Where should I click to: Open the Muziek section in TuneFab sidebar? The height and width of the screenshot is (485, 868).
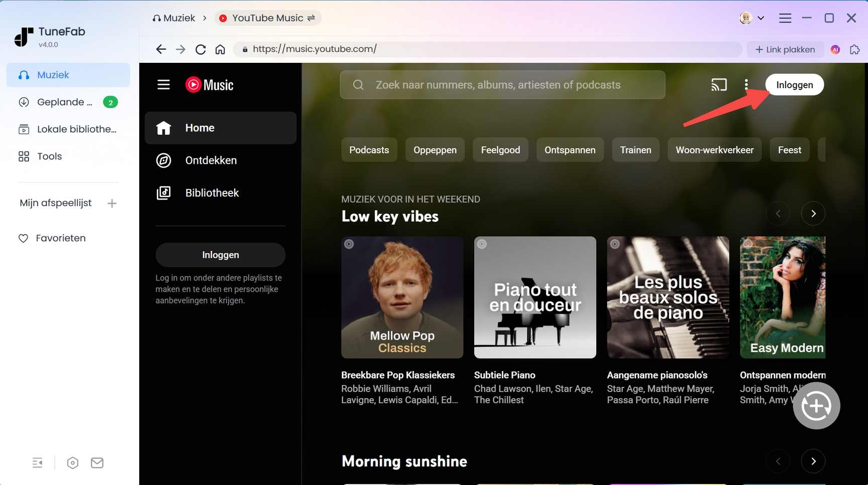coord(53,74)
